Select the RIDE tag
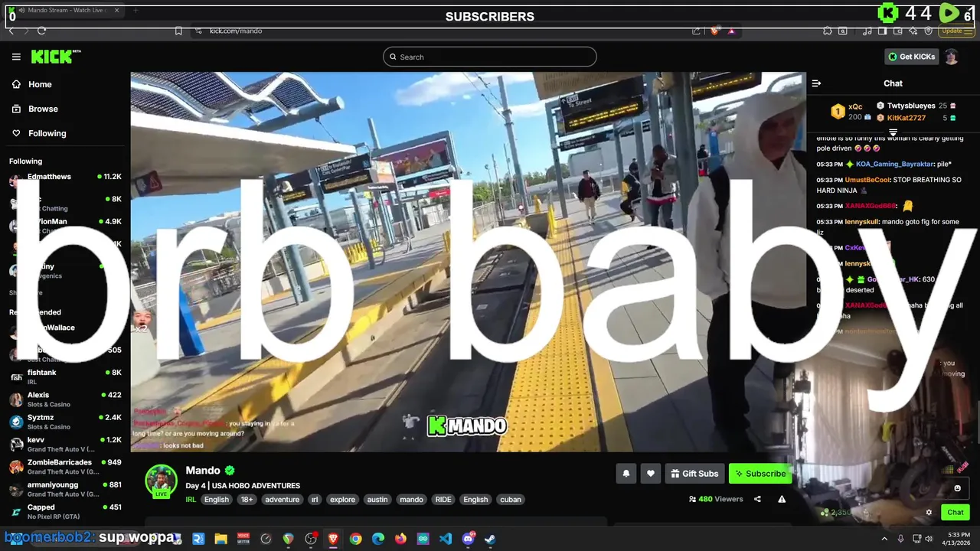This screenshot has width=980, height=551. (443, 500)
